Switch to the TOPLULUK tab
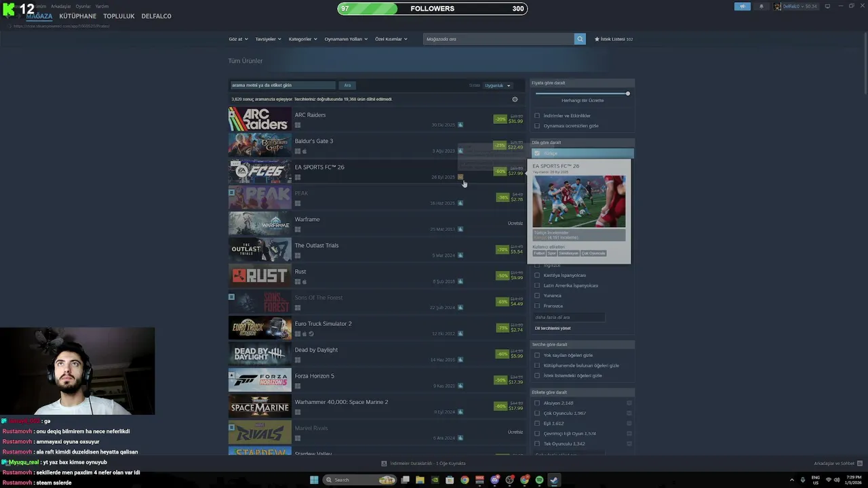Viewport: 868px width, 488px height. click(x=119, y=16)
